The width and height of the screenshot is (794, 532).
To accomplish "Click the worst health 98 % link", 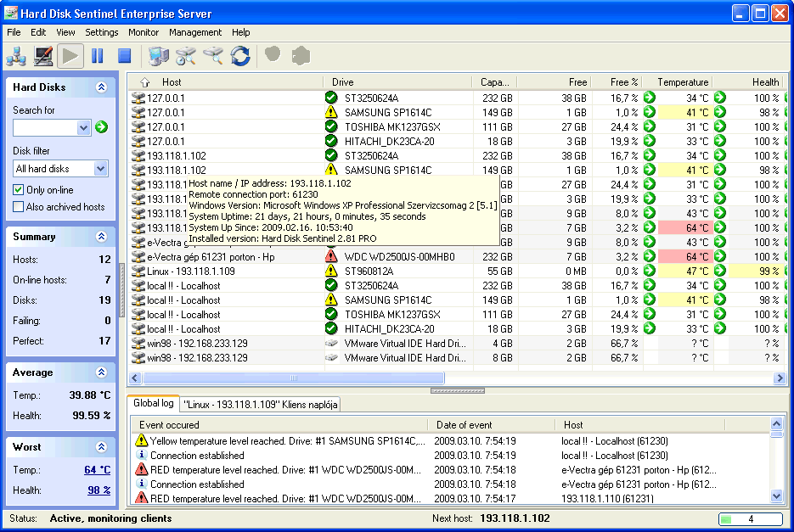I will pyautogui.click(x=99, y=490).
